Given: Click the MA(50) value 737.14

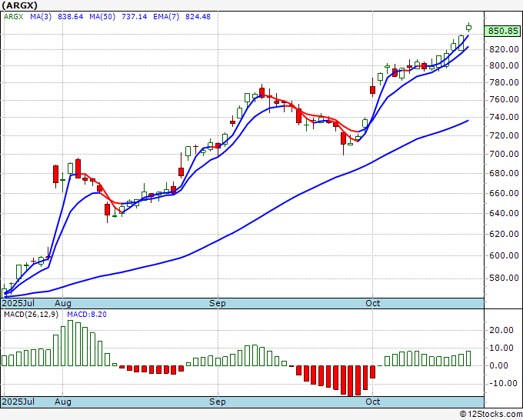Looking at the screenshot, I should [x=134, y=16].
